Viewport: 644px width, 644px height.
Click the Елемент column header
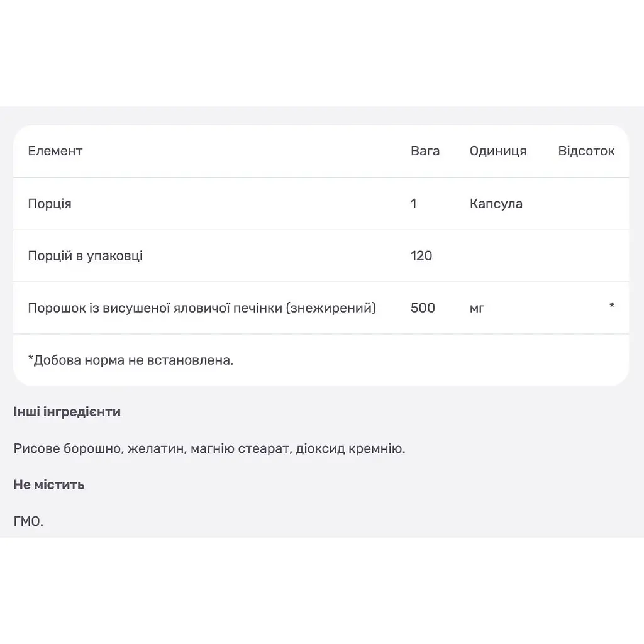pyautogui.click(x=55, y=151)
